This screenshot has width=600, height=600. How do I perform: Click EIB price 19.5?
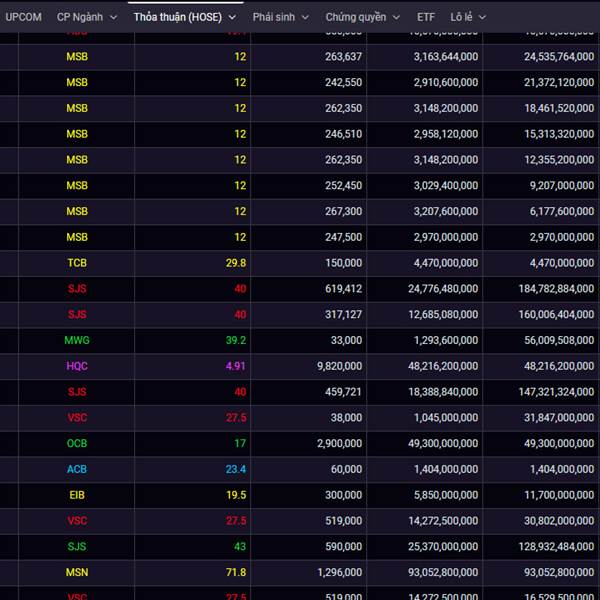[x=236, y=495]
